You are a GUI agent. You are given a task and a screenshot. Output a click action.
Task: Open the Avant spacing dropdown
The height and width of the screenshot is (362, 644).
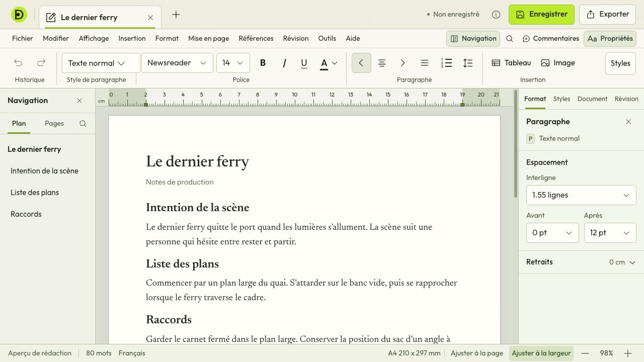click(x=552, y=233)
